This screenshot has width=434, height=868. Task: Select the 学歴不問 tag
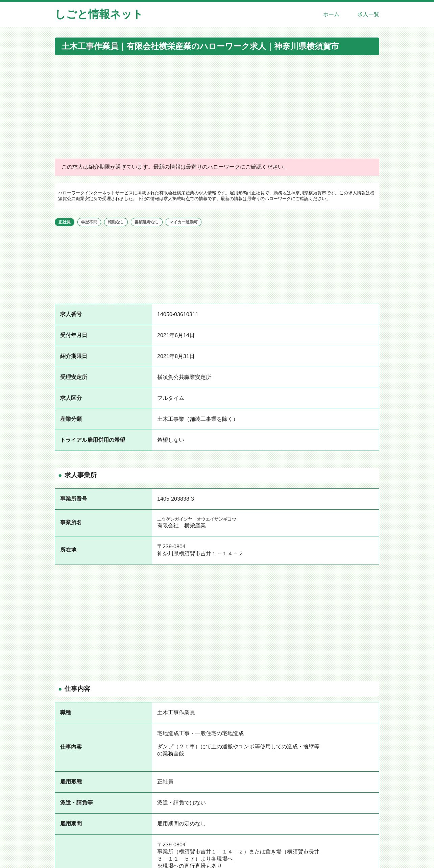89,222
